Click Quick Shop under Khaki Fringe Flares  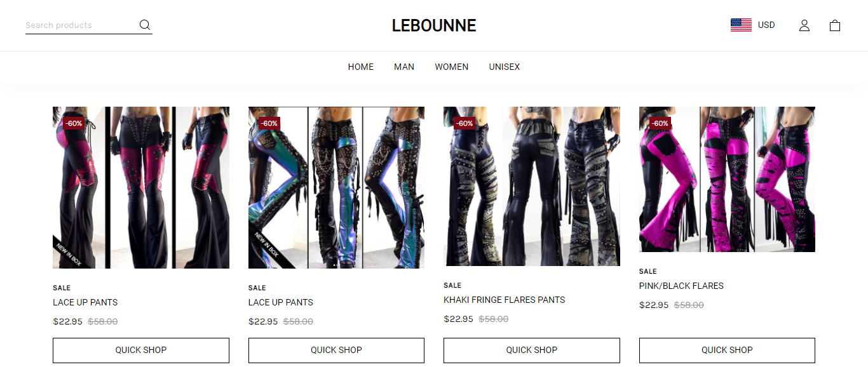(x=532, y=350)
